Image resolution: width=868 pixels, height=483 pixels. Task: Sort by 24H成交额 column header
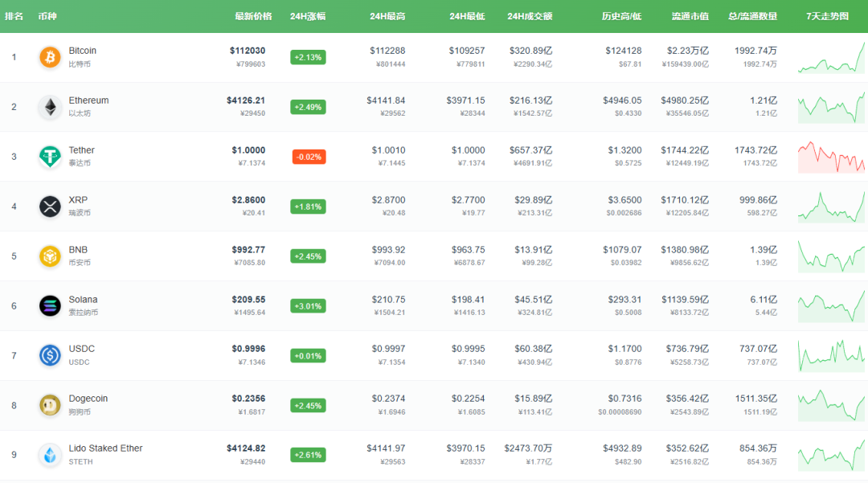[530, 16]
